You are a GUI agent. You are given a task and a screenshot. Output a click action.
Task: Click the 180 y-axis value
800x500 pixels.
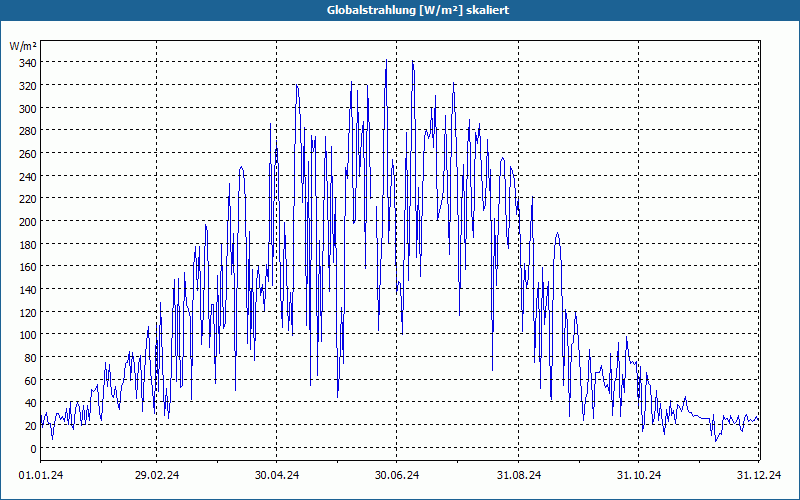(x=28, y=245)
